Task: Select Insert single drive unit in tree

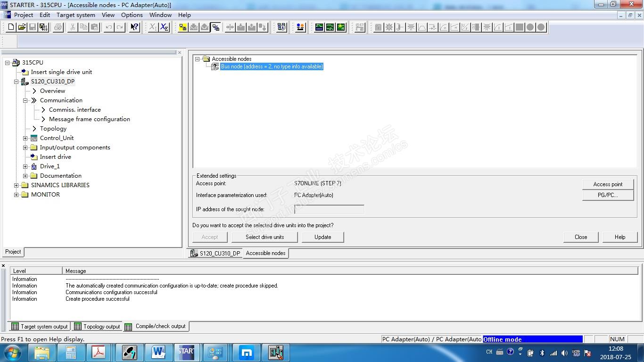Action: coord(61,72)
